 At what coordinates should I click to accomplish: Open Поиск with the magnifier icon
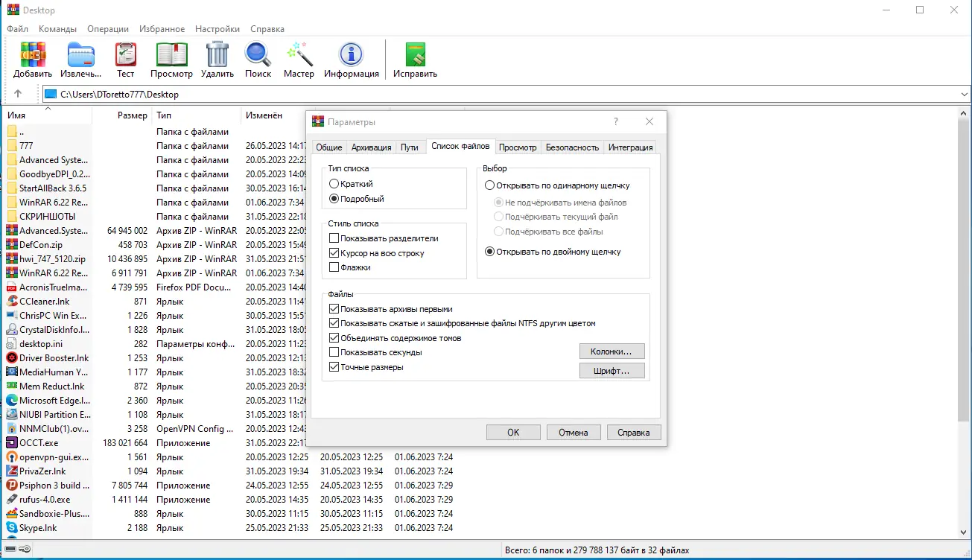click(258, 54)
